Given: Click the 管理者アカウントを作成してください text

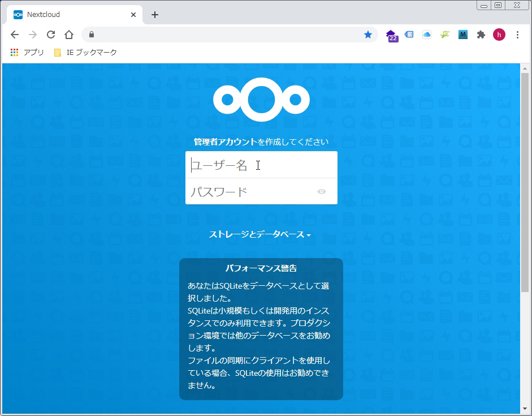Looking at the screenshot, I should [261, 141].
